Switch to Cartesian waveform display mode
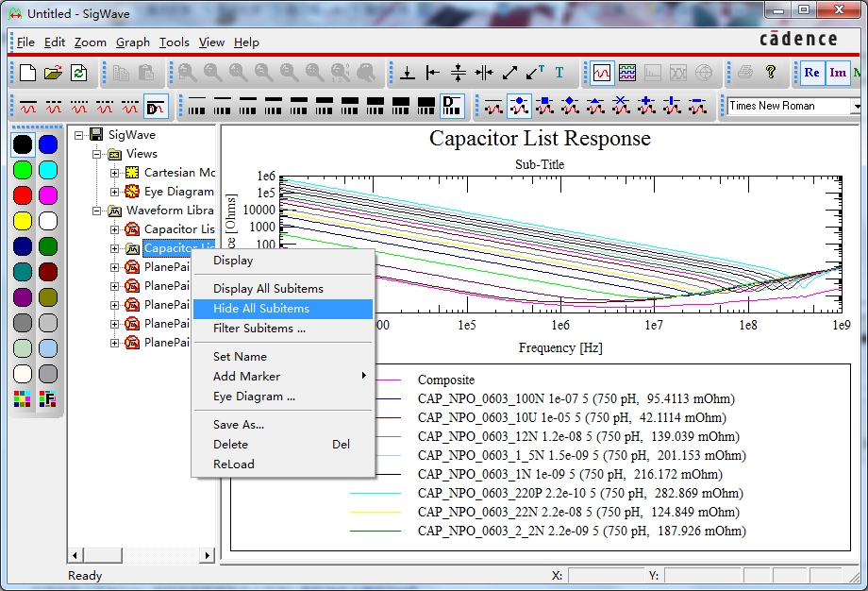 (602, 73)
